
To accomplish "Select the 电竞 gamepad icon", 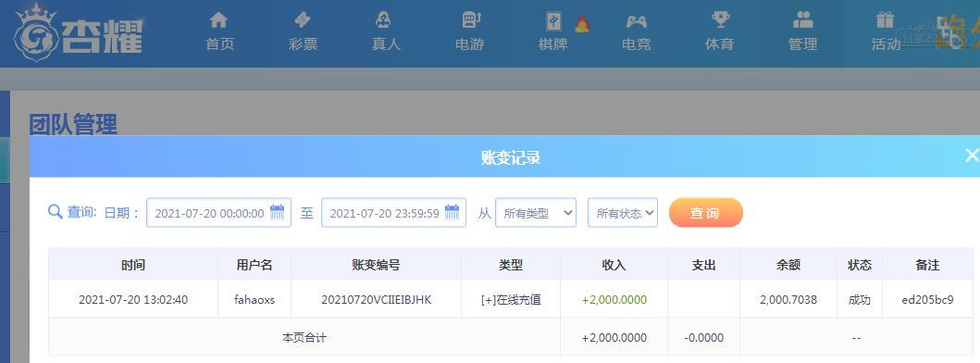I will click(x=637, y=22).
